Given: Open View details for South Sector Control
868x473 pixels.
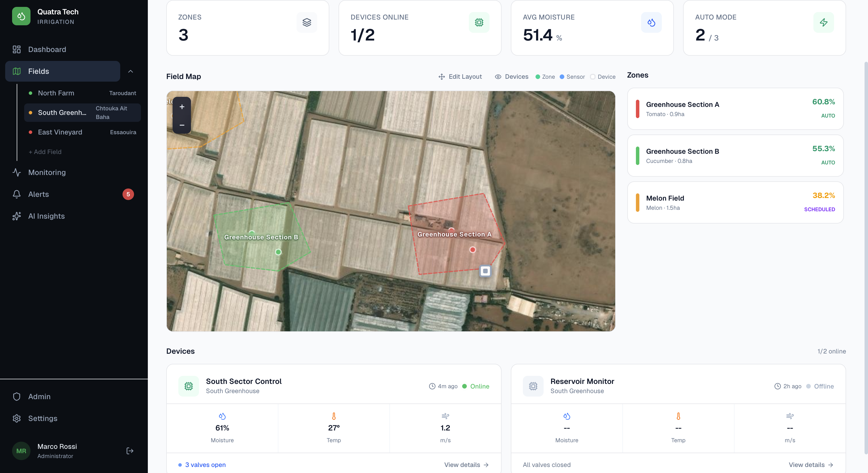Looking at the screenshot, I should [466, 465].
